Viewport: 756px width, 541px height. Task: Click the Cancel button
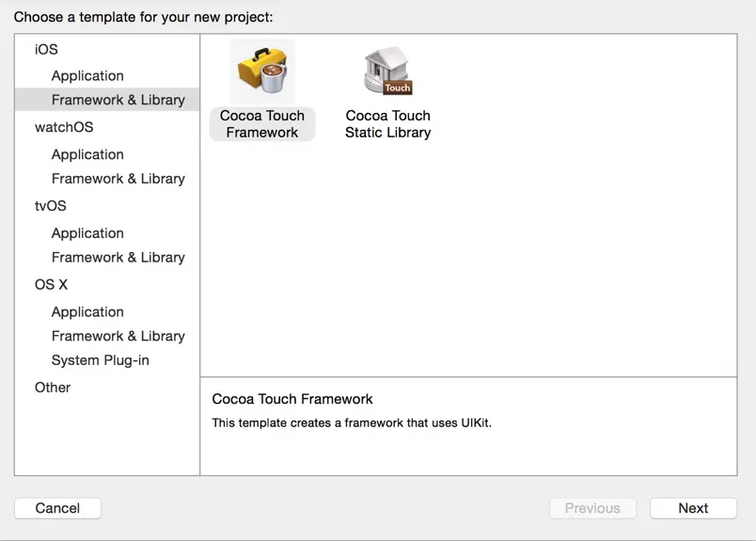pos(58,508)
